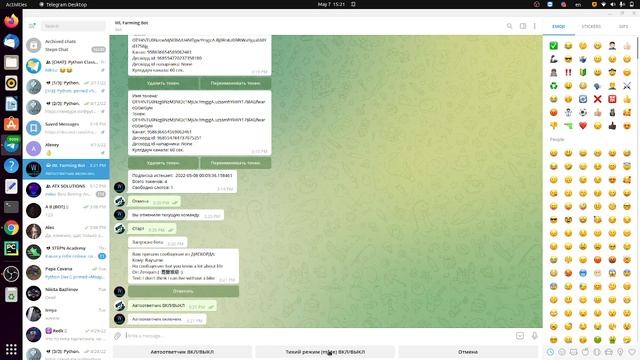
Task: Open the A II (BOT) chat
Action: [66, 211]
